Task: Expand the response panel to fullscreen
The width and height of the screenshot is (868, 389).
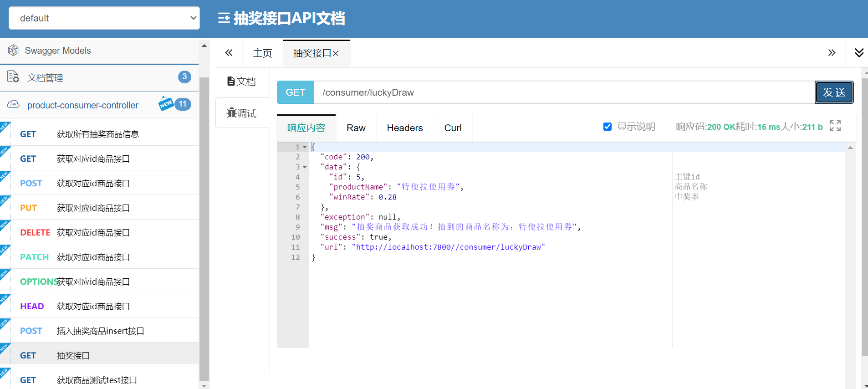Action: point(835,126)
